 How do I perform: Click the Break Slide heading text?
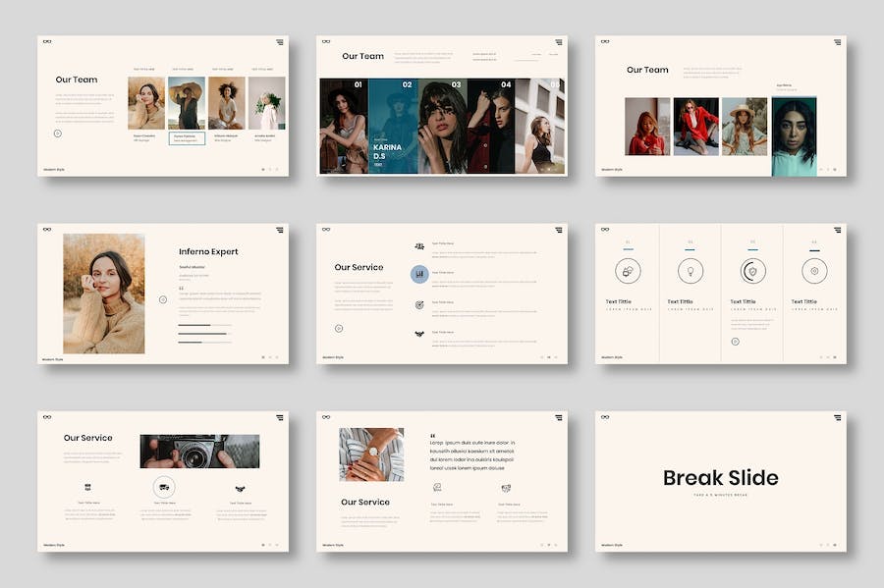tap(720, 478)
